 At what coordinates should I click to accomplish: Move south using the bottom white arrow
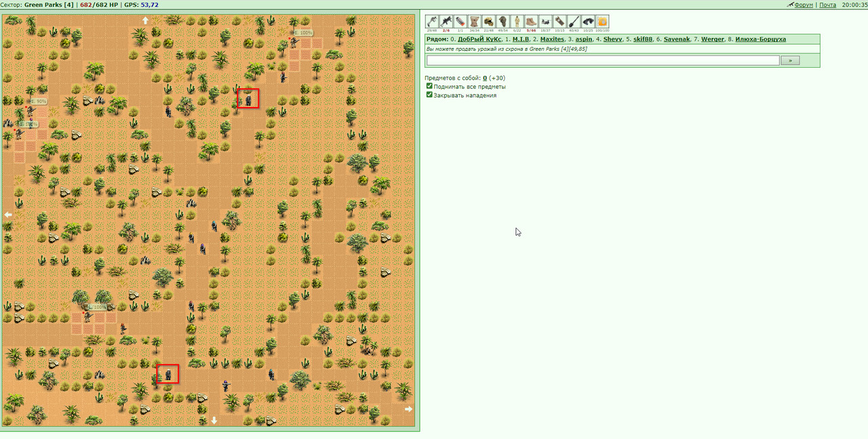coord(214,420)
